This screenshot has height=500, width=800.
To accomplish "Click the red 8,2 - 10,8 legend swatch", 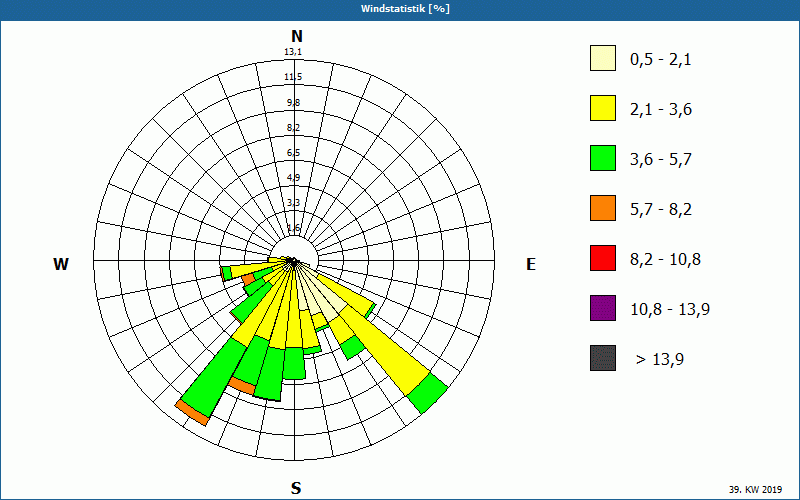I will [603, 258].
